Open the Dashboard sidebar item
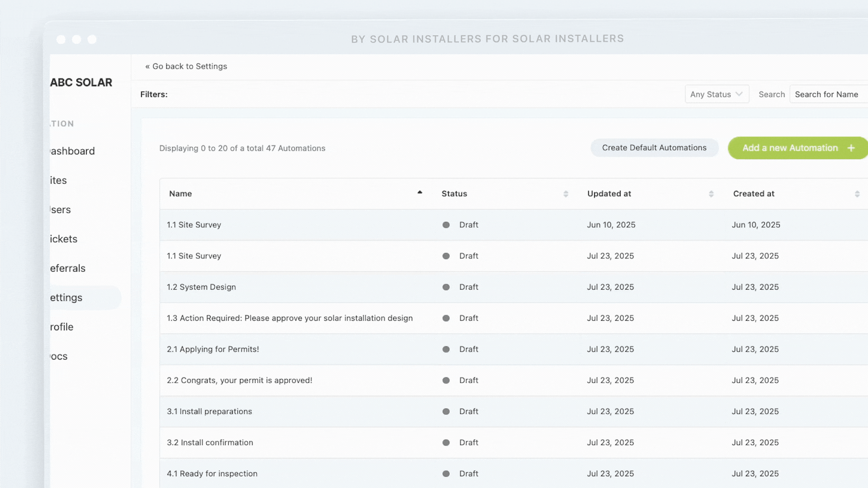Image resolution: width=868 pixels, height=488 pixels. (x=72, y=151)
